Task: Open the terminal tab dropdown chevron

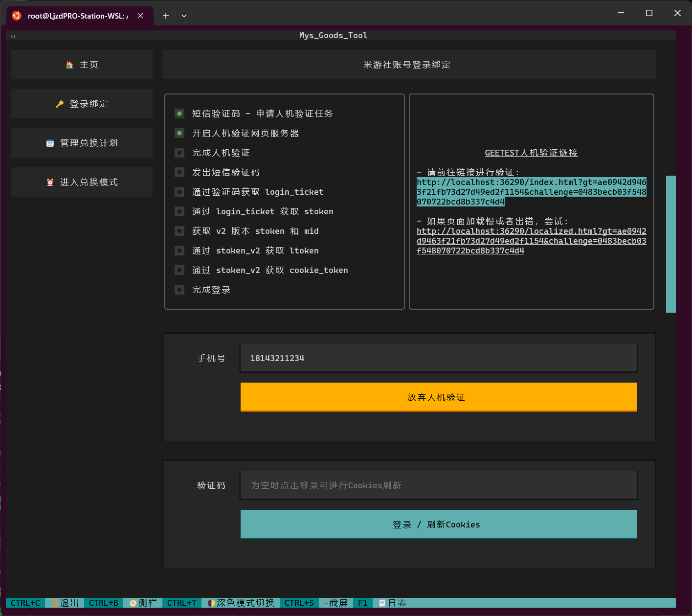Action: point(184,16)
